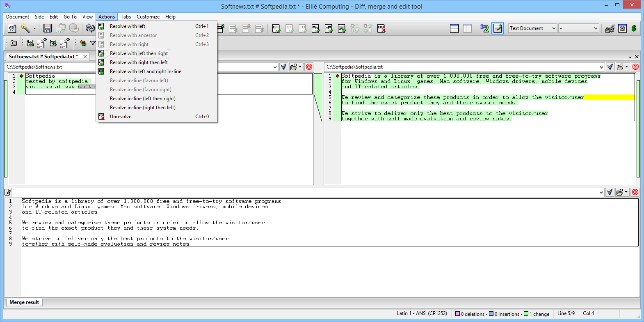Viewport: 644px width, 322px height.
Task: Click left pane open folder icon
Action: click(x=293, y=67)
